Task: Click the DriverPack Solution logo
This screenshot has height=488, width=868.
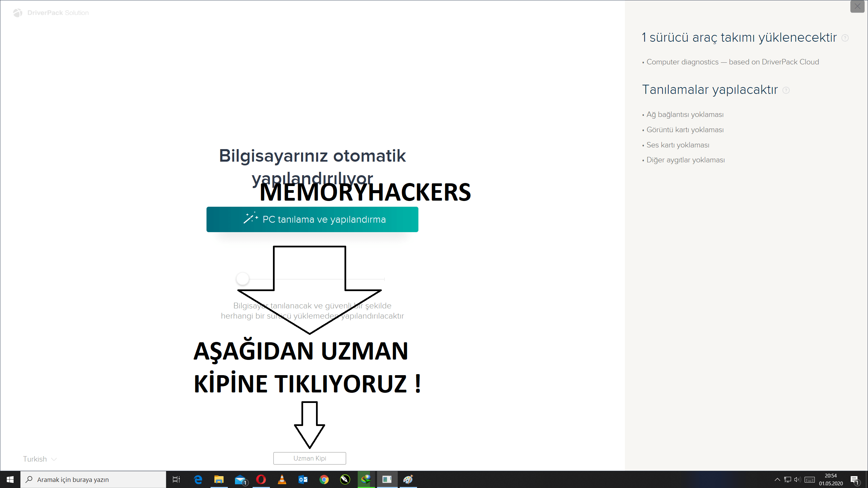Action: (51, 13)
